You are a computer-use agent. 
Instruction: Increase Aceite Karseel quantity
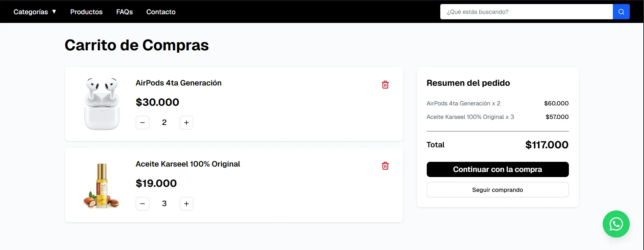coord(186,204)
